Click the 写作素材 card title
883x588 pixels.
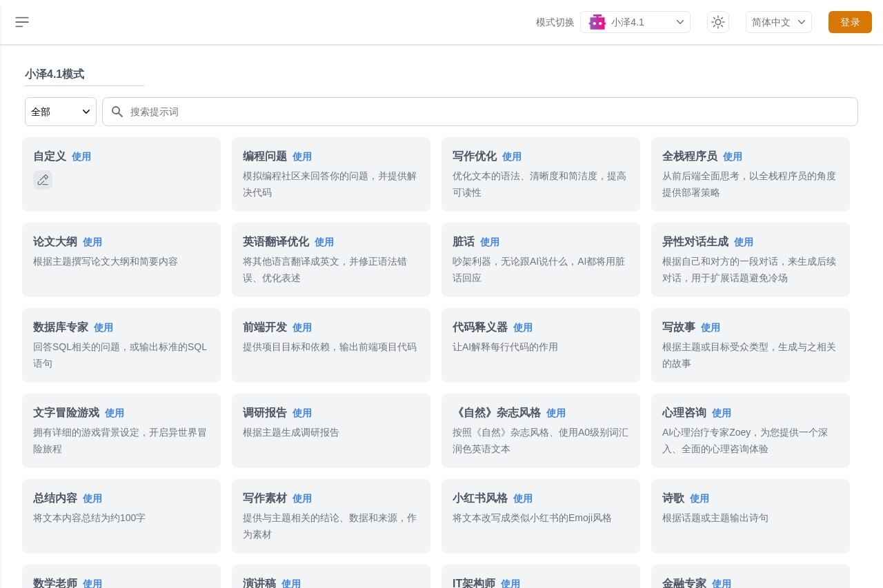[x=265, y=498]
